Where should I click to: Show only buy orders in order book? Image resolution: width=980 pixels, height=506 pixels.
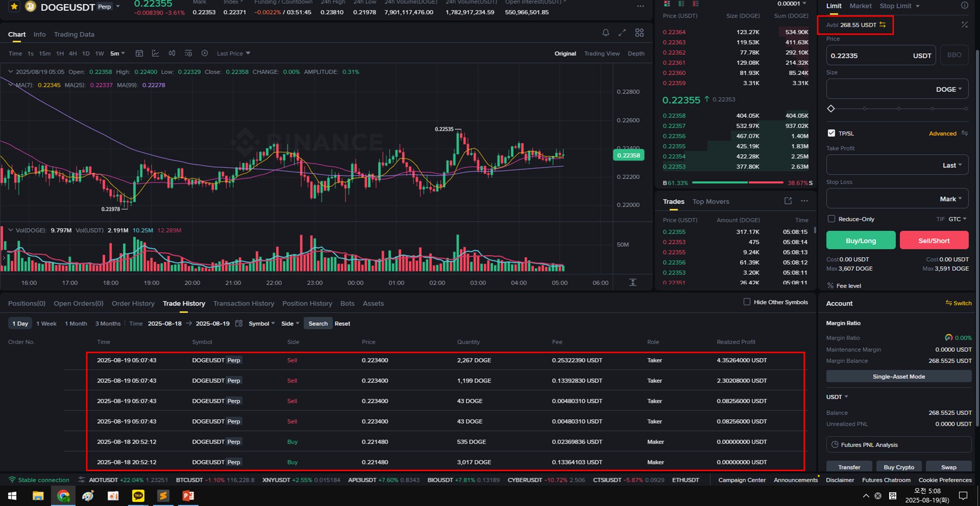coord(681,4)
